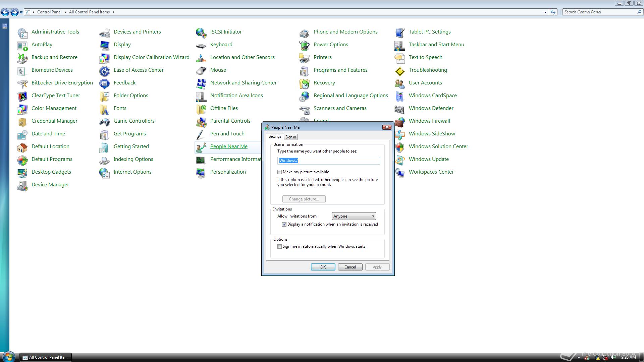Image resolution: width=644 pixels, height=362 pixels.
Task: Click the Game Controllers icon
Action: click(x=105, y=122)
